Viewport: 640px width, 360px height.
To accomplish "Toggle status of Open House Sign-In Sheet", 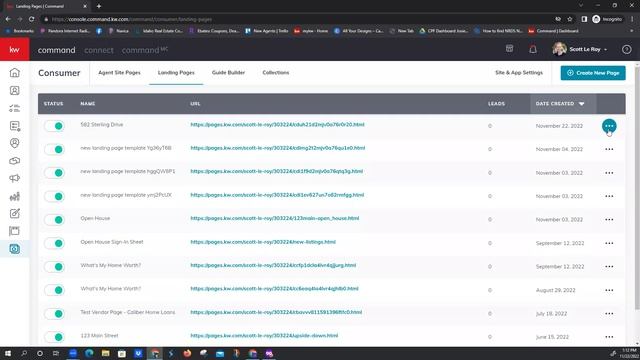I will pyautogui.click(x=54, y=243).
